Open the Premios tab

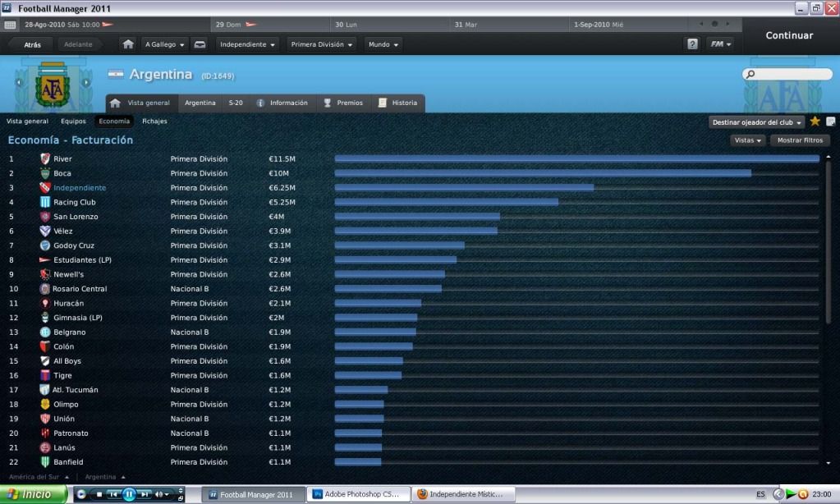pos(344,103)
